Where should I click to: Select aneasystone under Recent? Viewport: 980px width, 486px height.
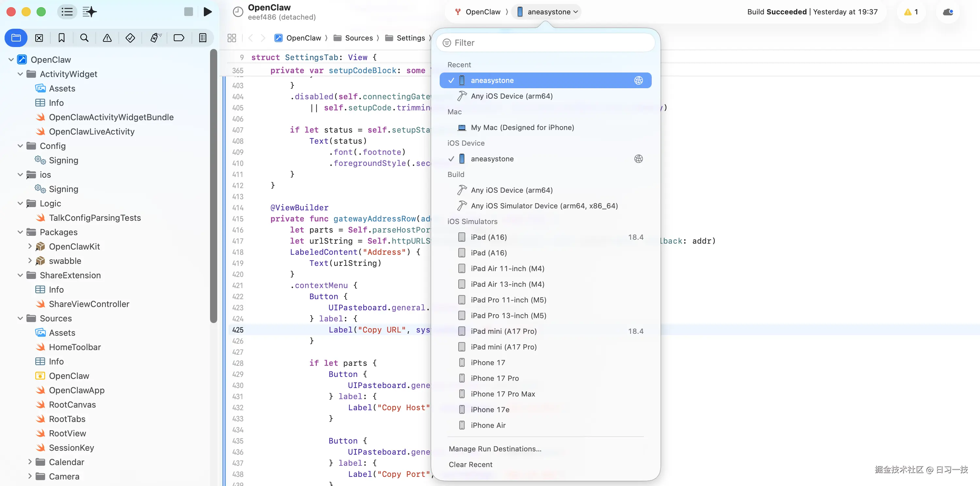click(545, 80)
